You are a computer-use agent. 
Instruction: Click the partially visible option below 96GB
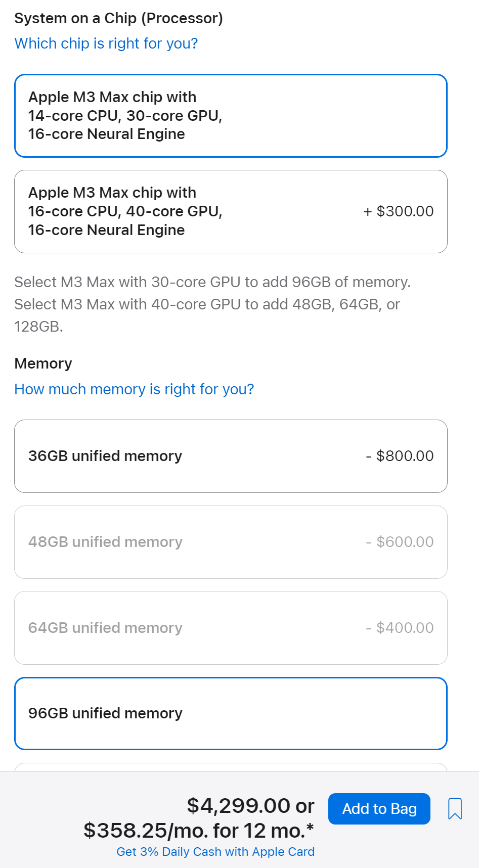[x=231, y=767]
